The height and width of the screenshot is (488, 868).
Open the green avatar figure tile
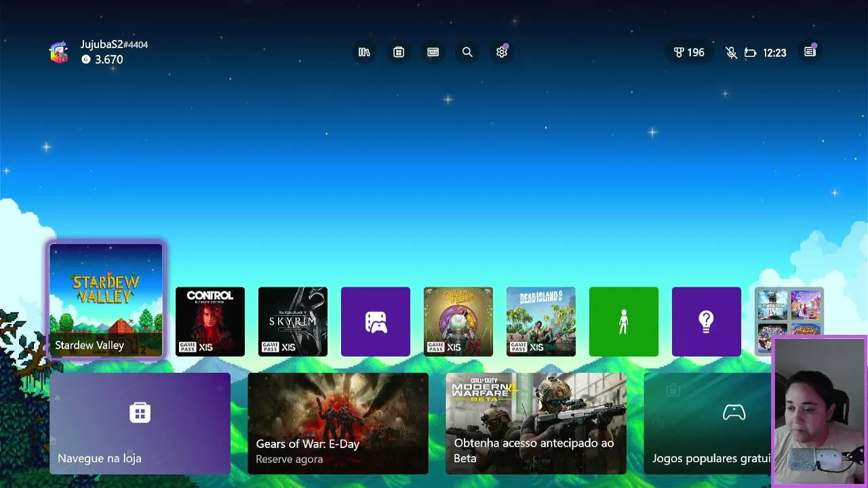point(624,322)
